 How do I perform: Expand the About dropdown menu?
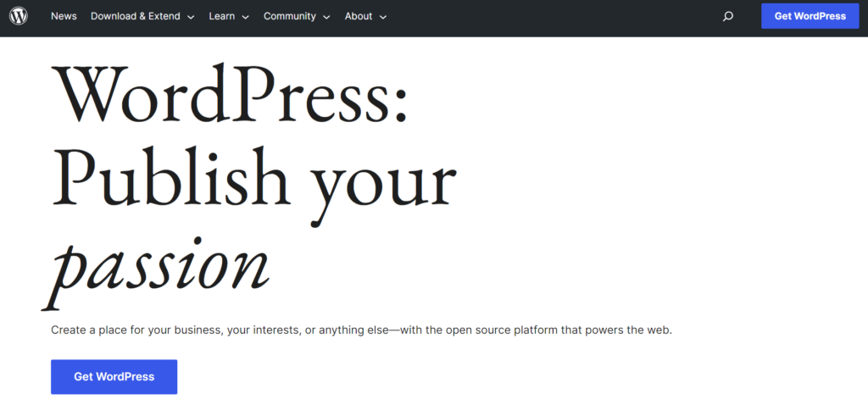point(365,16)
